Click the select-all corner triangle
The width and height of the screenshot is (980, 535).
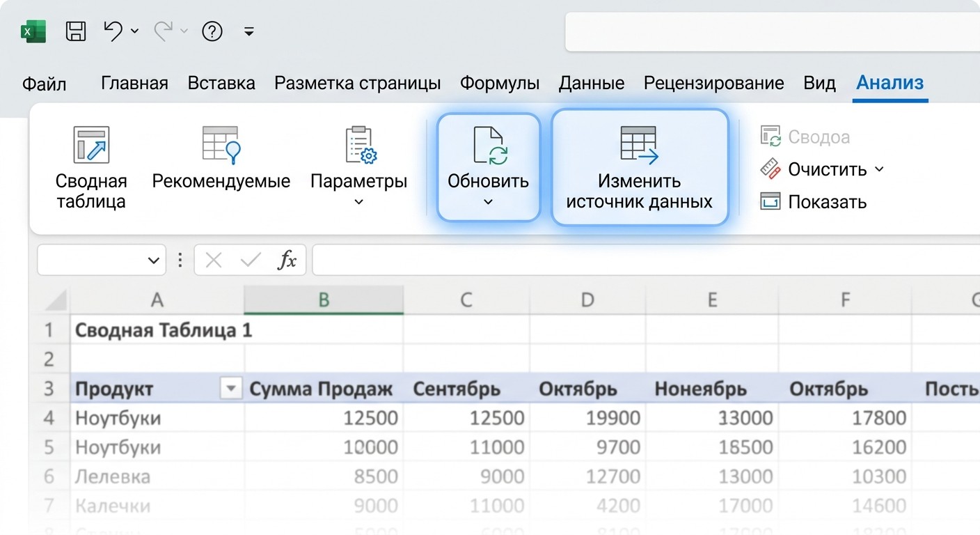click(55, 300)
